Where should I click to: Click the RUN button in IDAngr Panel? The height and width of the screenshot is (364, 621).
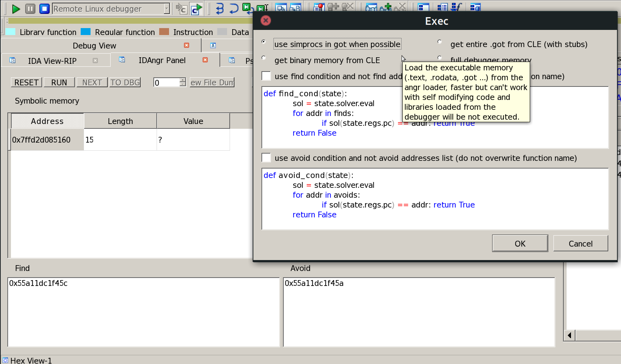[x=59, y=82]
